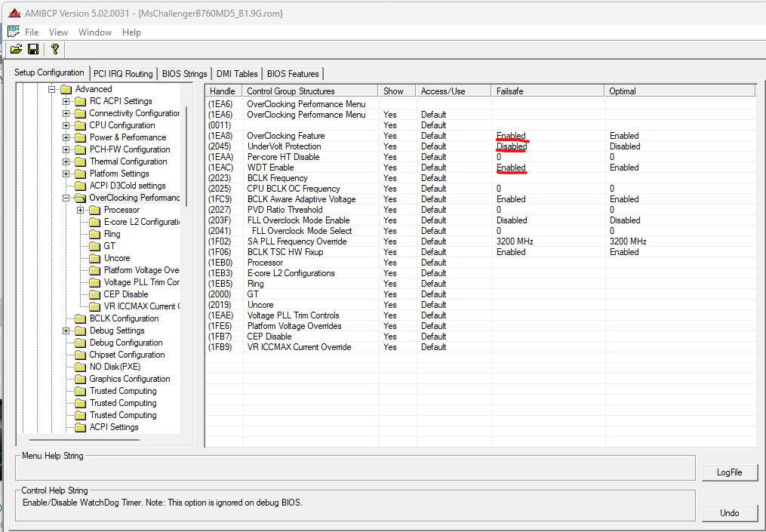Select the Setup Configuration tab
766x532 pixels.
tap(49, 72)
